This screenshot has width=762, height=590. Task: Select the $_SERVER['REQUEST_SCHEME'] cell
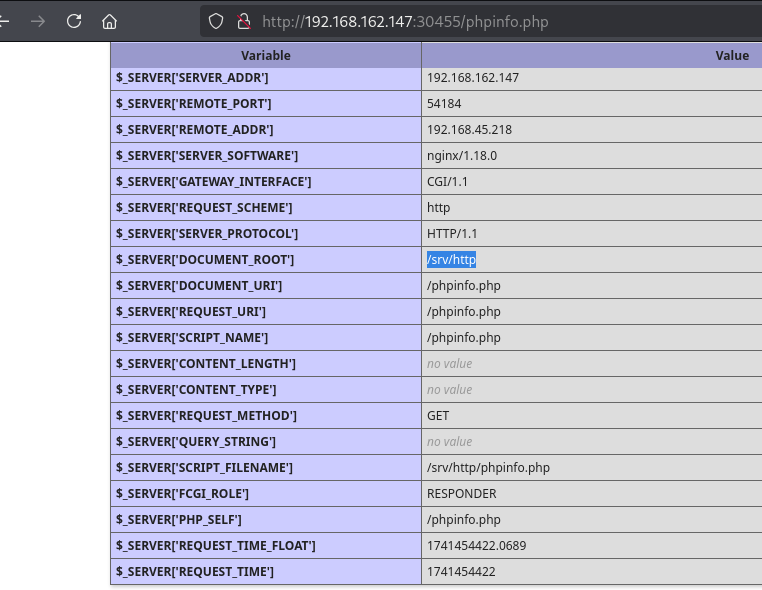point(266,208)
